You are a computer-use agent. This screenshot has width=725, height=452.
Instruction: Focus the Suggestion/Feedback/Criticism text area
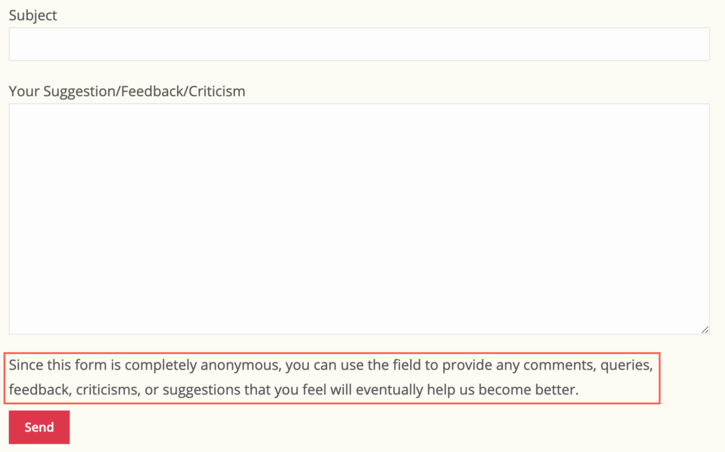(x=359, y=218)
